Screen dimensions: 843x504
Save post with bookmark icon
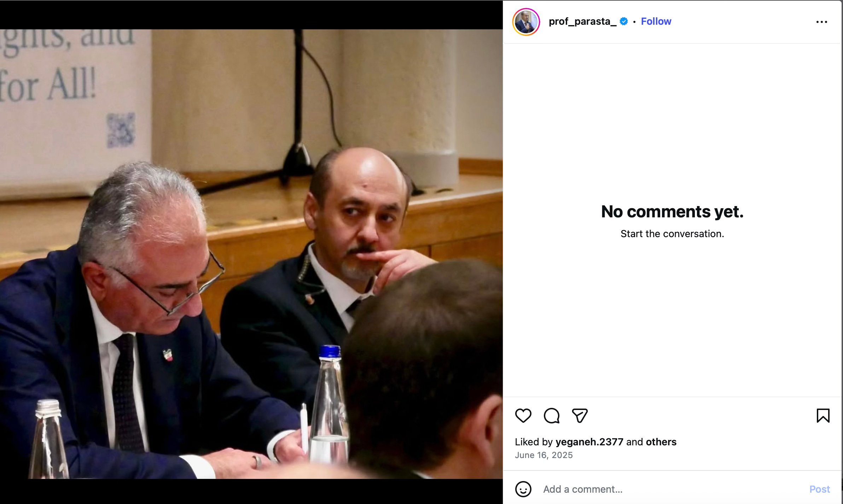coord(823,416)
